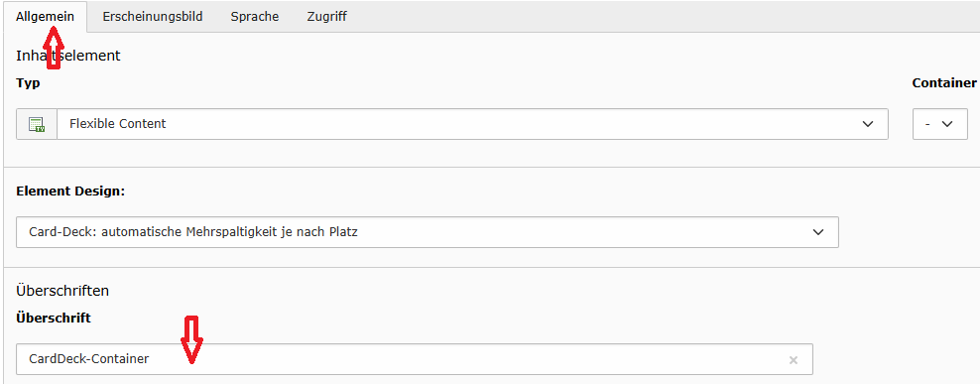
Task: Click the chevron arrow of the Typ dropdown
Action: tap(868, 124)
